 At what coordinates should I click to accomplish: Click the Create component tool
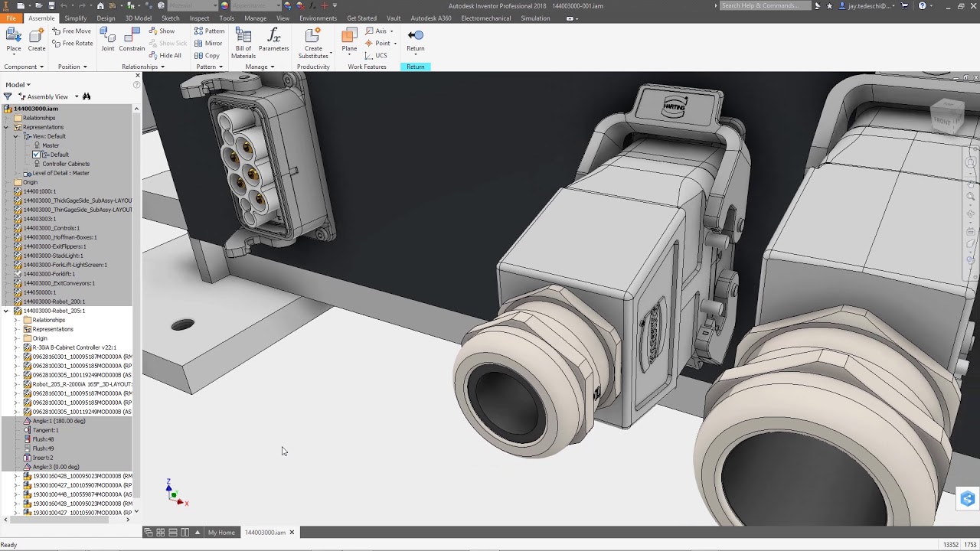[x=37, y=40]
